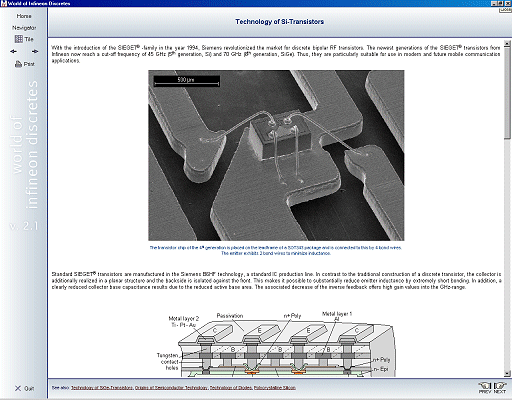Click the Metal layer 2 diagram label
This screenshot has height=400, width=512.
pos(184,321)
